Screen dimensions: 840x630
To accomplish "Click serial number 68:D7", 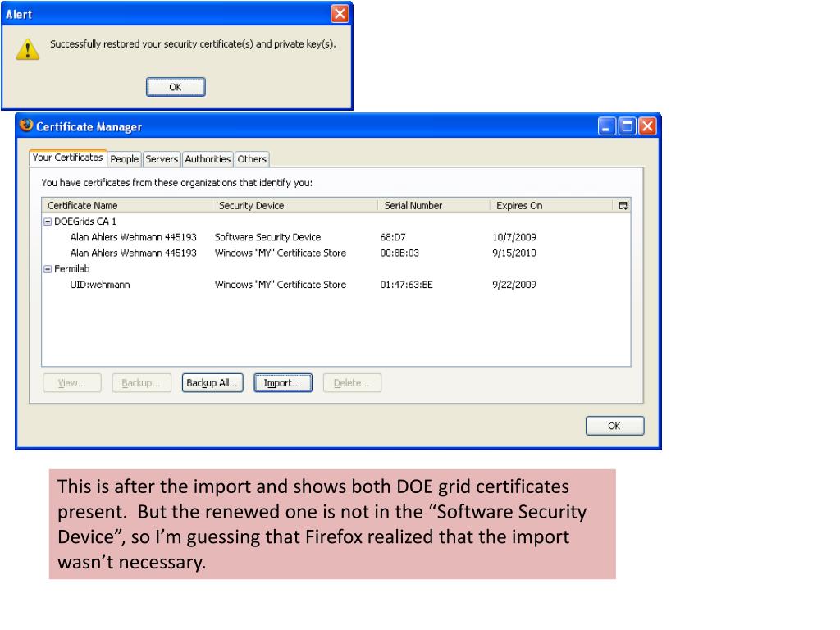I will 393,237.
